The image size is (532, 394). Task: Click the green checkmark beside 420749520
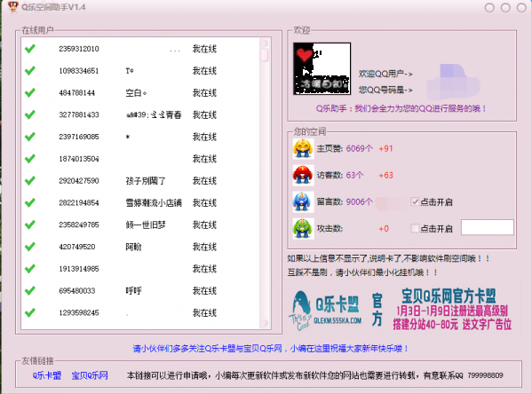pyautogui.click(x=30, y=247)
